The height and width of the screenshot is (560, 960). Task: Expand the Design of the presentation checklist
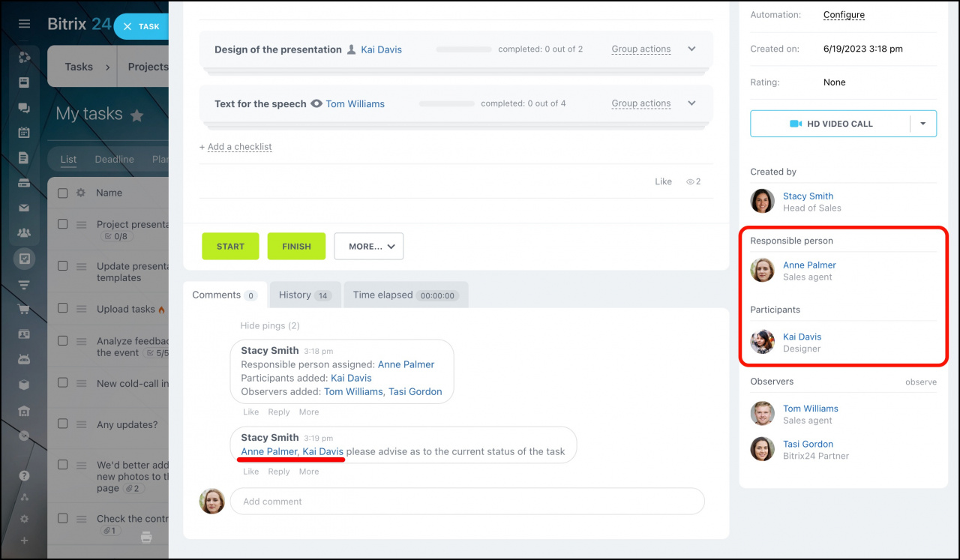tap(691, 49)
